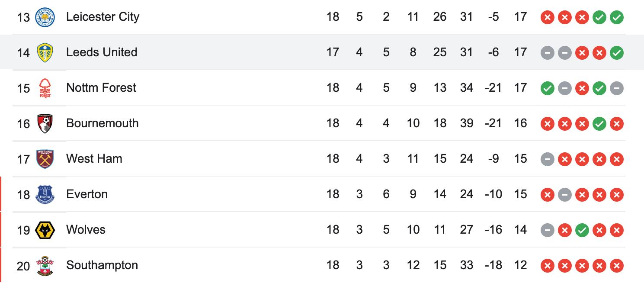This screenshot has height=283, width=644.
Task: Click Southampton's points total of 12
Action: (520, 265)
